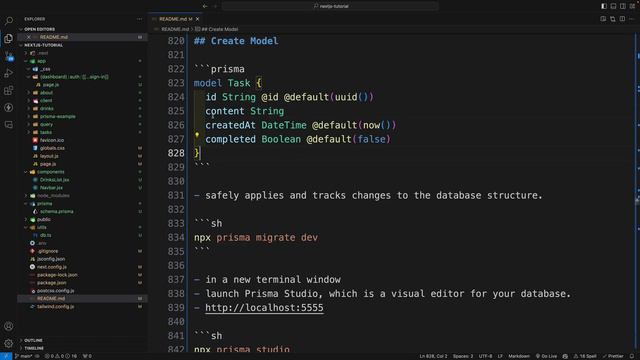Click the command center search box

pyautogui.click(x=330, y=6)
